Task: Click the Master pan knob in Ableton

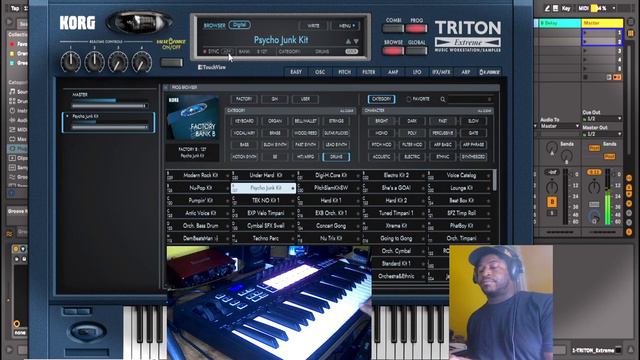Action: coord(594,188)
